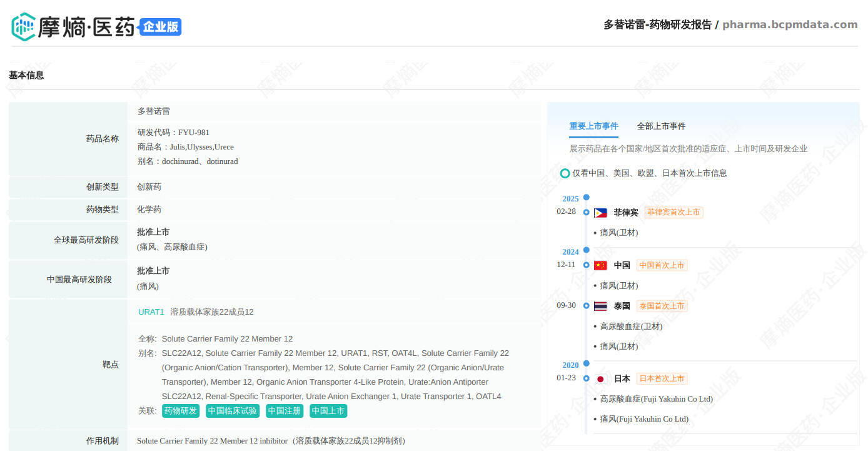
Task: Click the 药物研发 related tag button
Action: coord(180,411)
